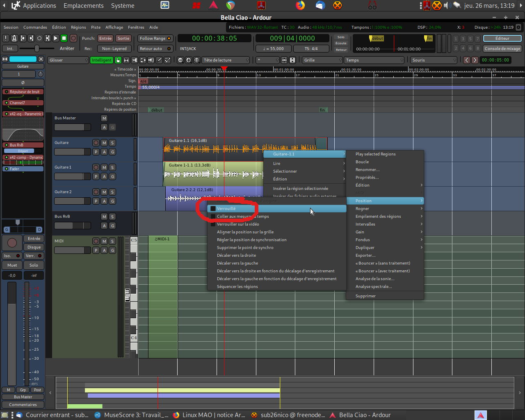Click the panic exclamation icon in transport
Screen dimensions: 525x420
(6, 38)
